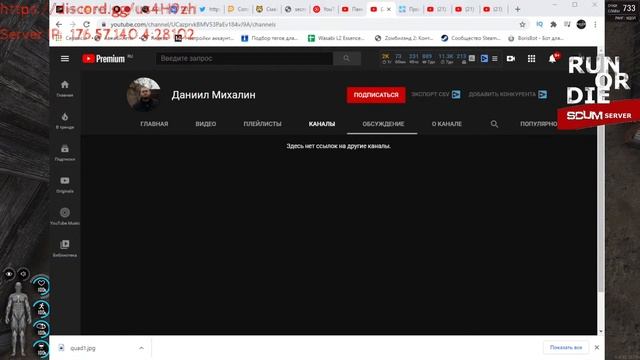Select the КАНАЛЫ channel tab
Image resolution: width=640 pixels, height=360 pixels.
322,124
